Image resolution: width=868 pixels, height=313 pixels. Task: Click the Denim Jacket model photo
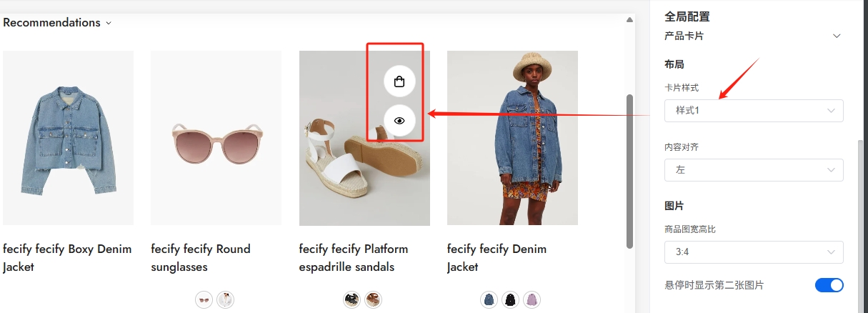512,138
